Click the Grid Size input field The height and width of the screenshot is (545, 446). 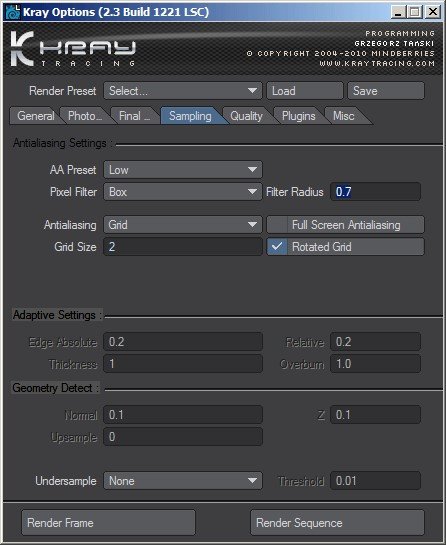click(183, 247)
